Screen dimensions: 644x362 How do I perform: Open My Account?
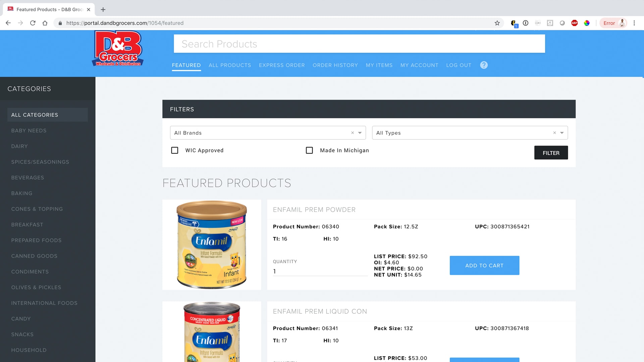click(x=419, y=65)
